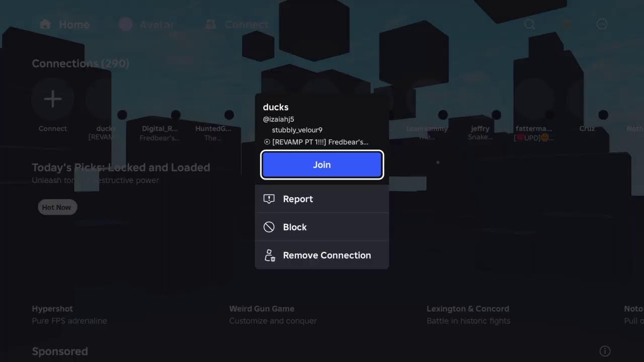Click the Avatar tab round icon
The width and height of the screenshot is (644, 362).
[x=125, y=24]
